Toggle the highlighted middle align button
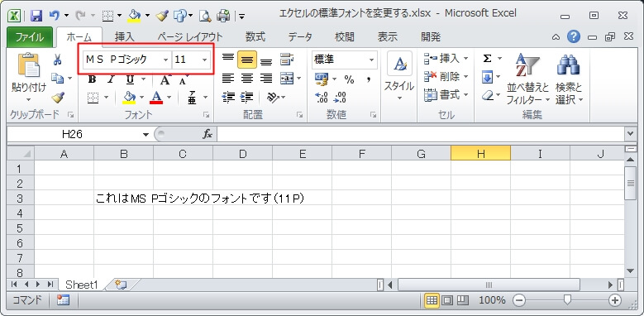Image resolution: width=644 pixels, height=316 pixels. 247,60
